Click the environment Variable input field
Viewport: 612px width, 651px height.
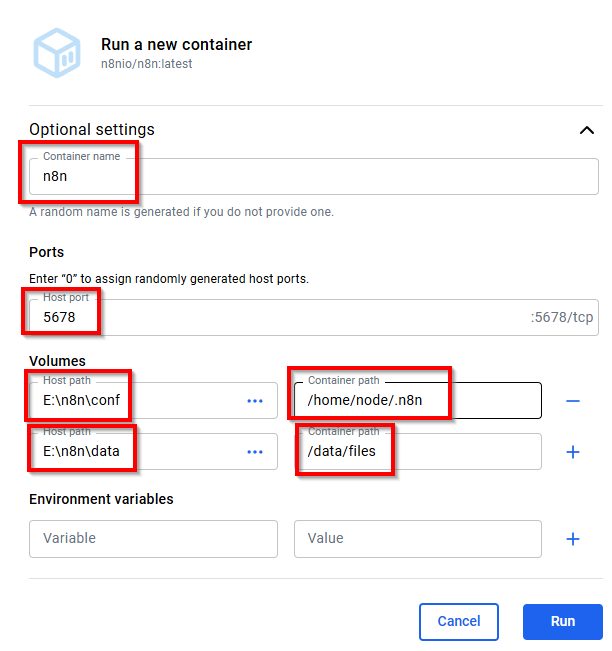[153, 538]
